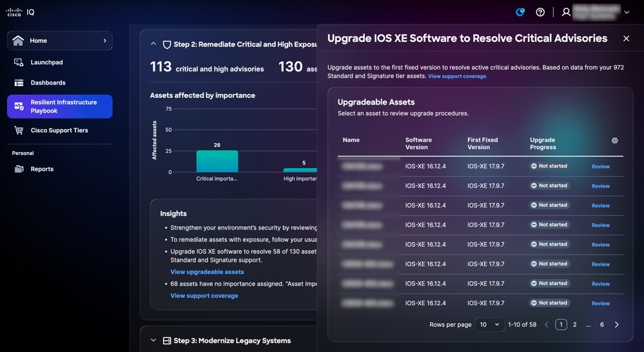Click the Cisco IQ logo
Viewport: 644px width, 352px height.
coord(20,12)
